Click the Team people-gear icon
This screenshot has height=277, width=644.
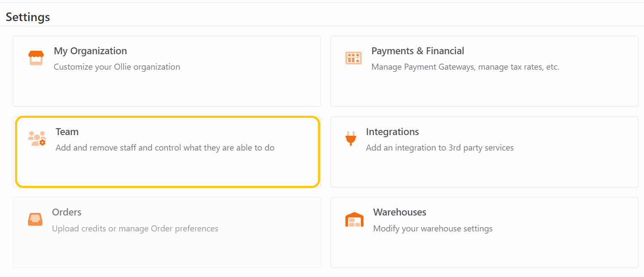(x=37, y=138)
